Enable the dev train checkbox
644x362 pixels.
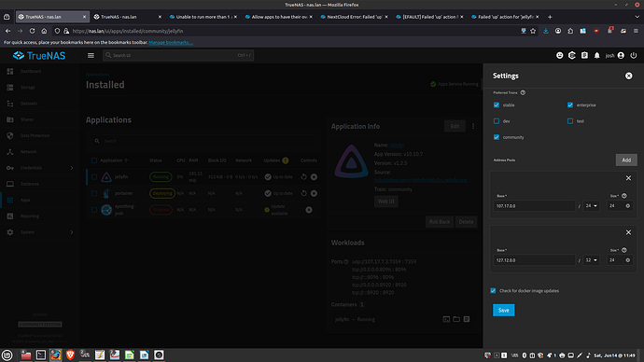(497, 121)
